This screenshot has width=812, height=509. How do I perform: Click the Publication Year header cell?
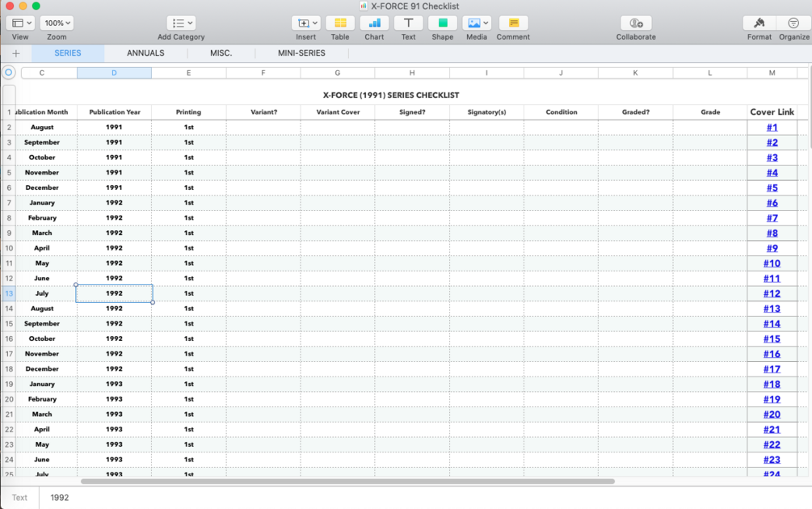[115, 112]
